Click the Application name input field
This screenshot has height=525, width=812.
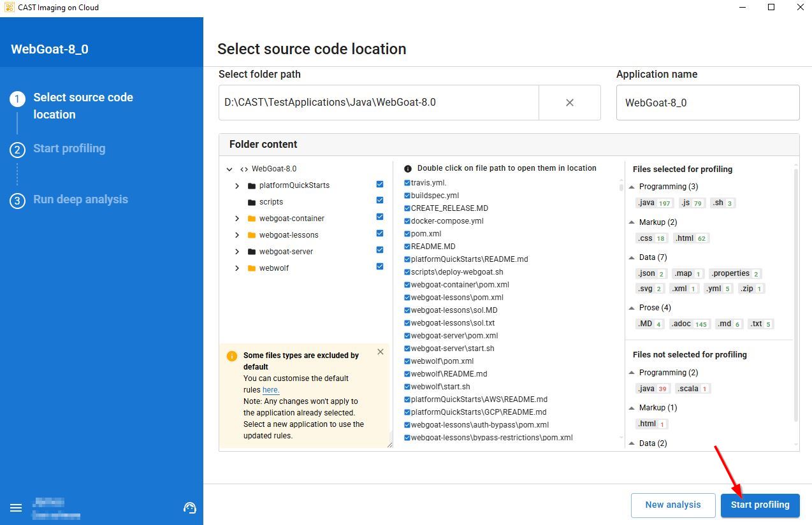pos(707,103)
